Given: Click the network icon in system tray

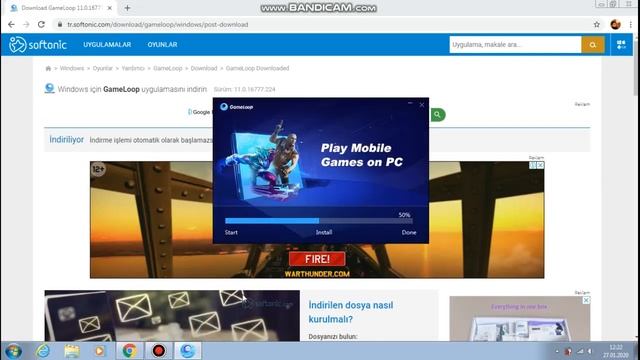Looking at the screenshot, I should (x=580, y=351).
